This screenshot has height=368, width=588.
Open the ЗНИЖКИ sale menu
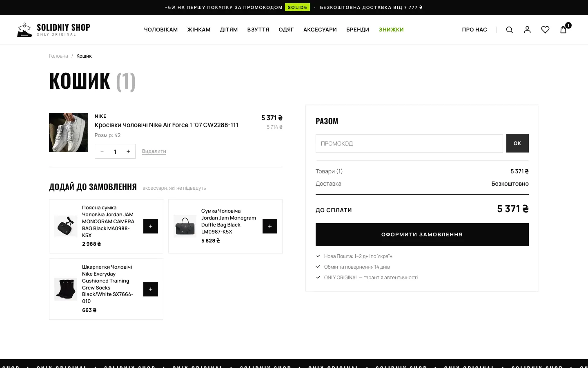(x=391, y=30)
